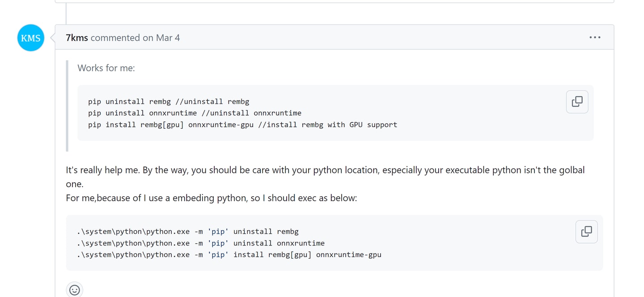Open the comment options three-dot menu
644x297 pixels.
(595, 37)
